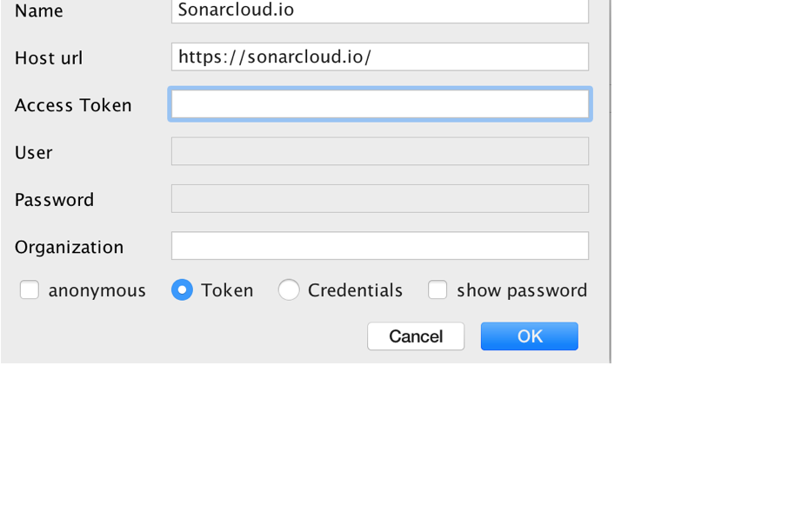788x532 pixels.
Task: Focus the Access Token input field
Action: point(380,104)
